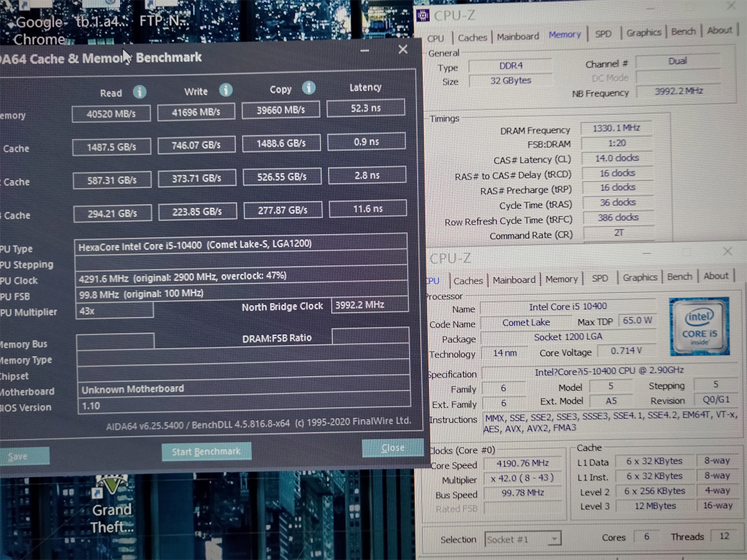The height and width of the screenshot is (560, 747).
Task: Open the About tab in the upper CPU-Z window
Action: pyautogui.click(x=720, y=30)
